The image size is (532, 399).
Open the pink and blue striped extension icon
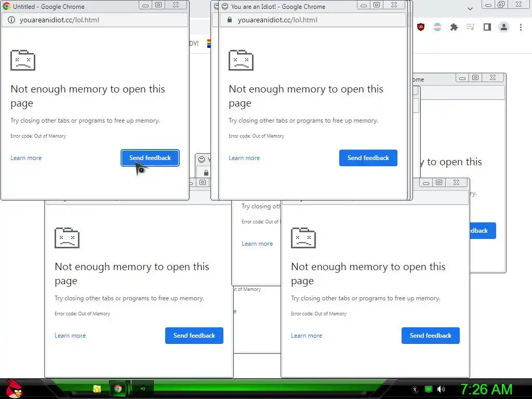(437, 27)
